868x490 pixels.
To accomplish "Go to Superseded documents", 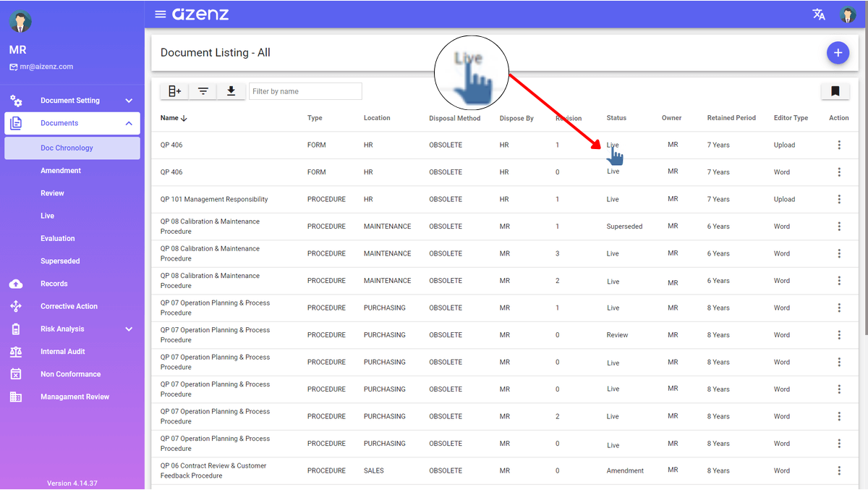I will click(x=60, y=261).
